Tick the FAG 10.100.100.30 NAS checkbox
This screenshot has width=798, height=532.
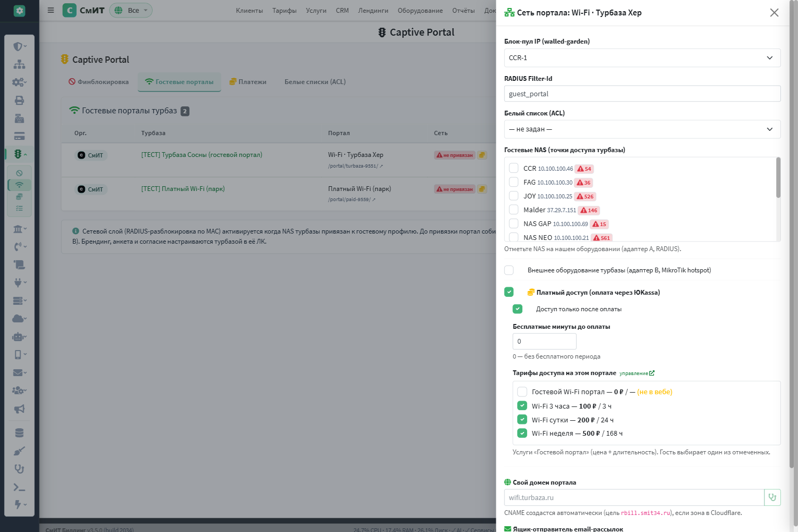click(x=513, y=182)
